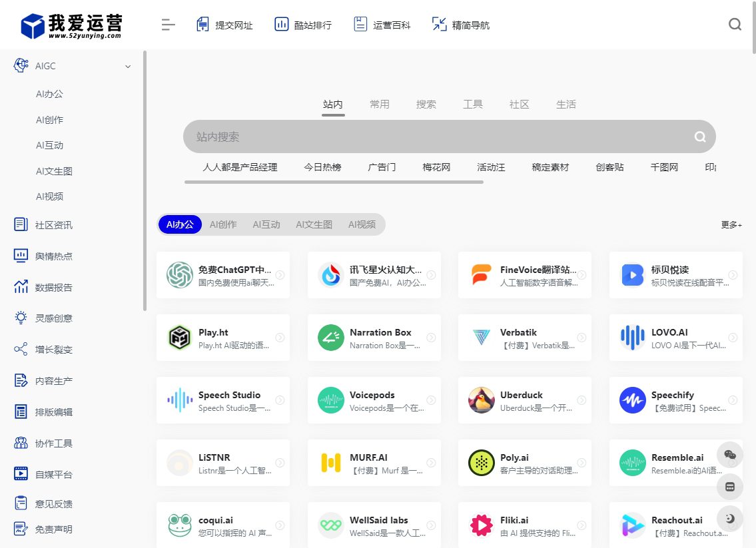
Task: Click the Narration Box green logo
Action: (x=331, y=338)
